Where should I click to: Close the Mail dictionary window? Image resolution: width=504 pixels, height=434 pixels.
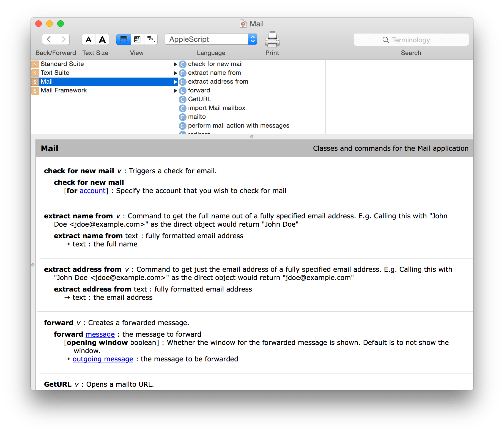click(x=39, y=24)
